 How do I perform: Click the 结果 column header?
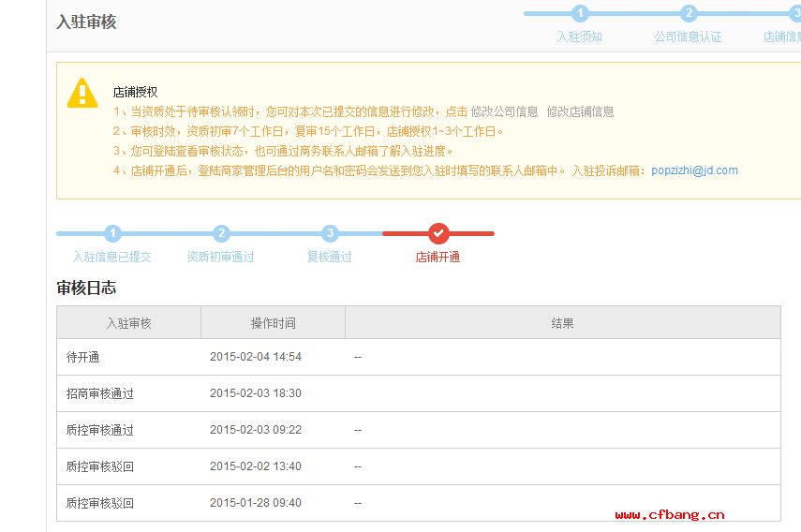pos(562,323)
